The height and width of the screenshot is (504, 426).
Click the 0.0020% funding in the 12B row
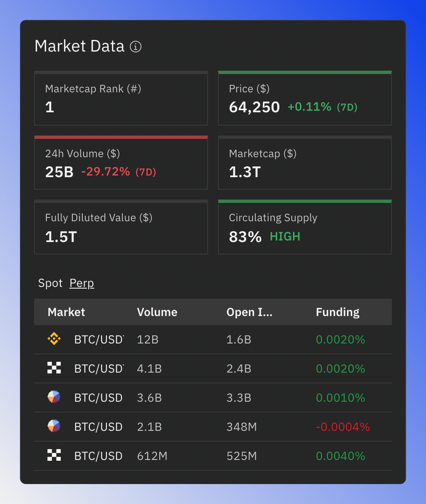click(340, 340)
